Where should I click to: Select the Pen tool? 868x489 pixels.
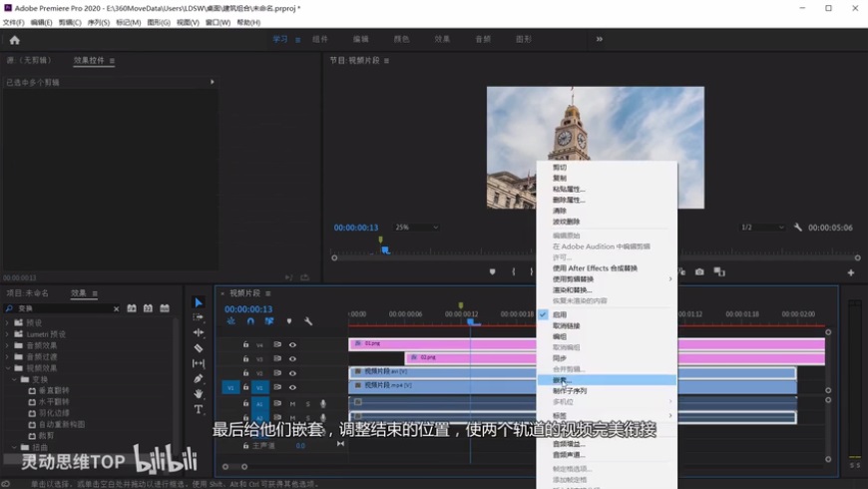point(199,379)
